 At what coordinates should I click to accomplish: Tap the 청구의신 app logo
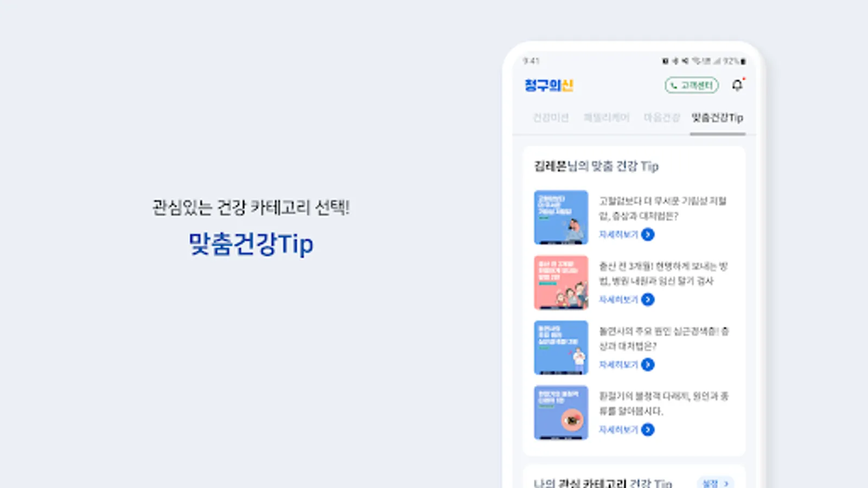[x=549, y=85]
